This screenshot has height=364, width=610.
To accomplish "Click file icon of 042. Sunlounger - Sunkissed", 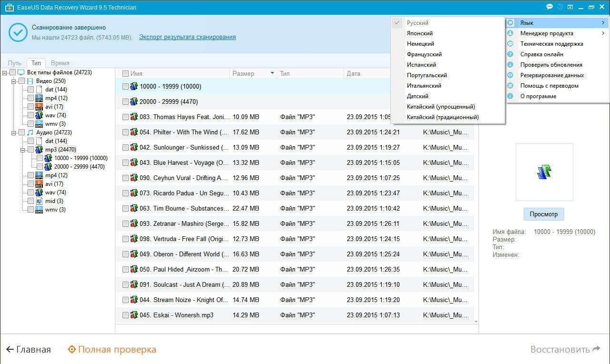I will [134, 147].
